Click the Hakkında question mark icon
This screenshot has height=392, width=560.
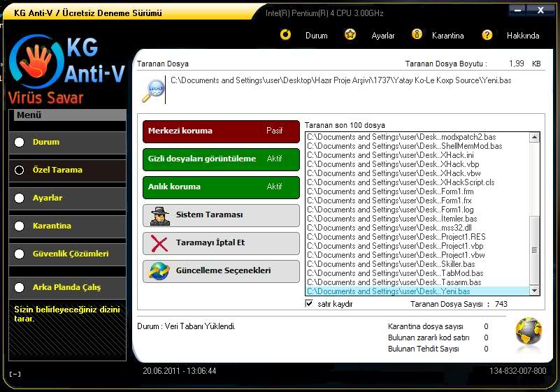coord(487,35)
